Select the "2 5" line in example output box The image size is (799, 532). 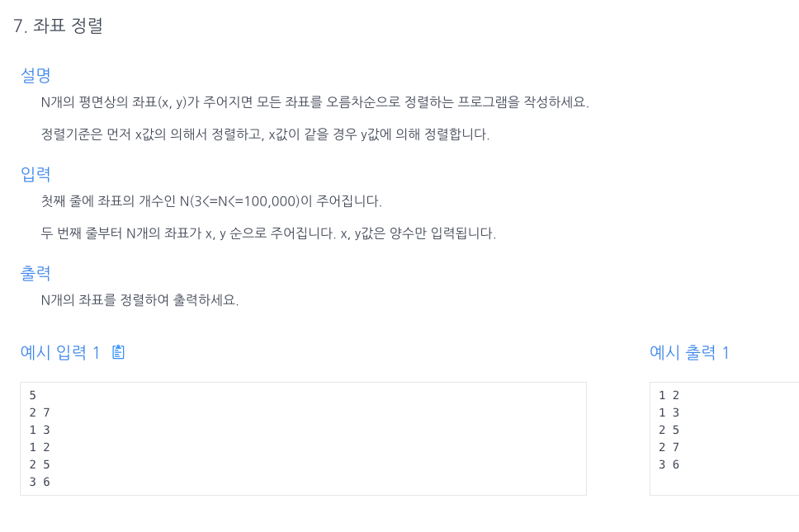[x=669, y=430]
